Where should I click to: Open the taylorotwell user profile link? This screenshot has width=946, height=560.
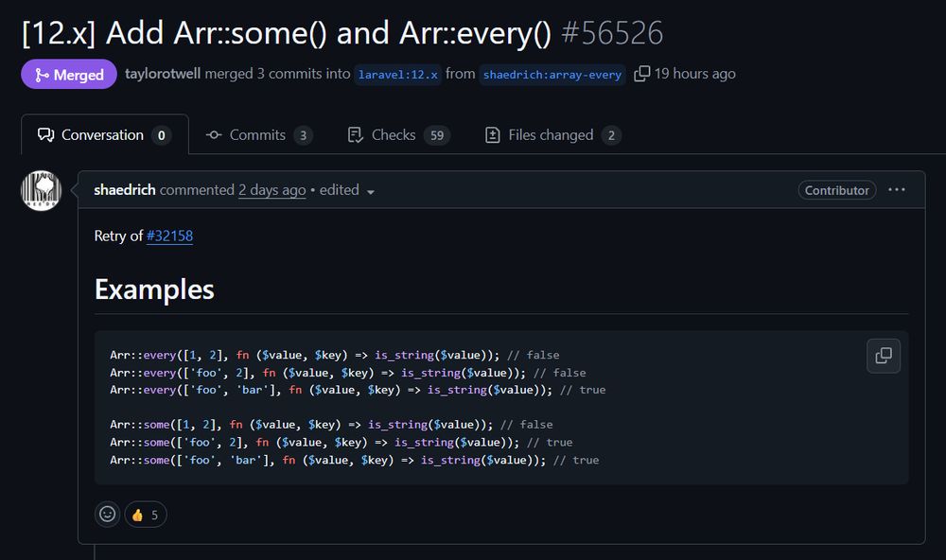[163, 74]
